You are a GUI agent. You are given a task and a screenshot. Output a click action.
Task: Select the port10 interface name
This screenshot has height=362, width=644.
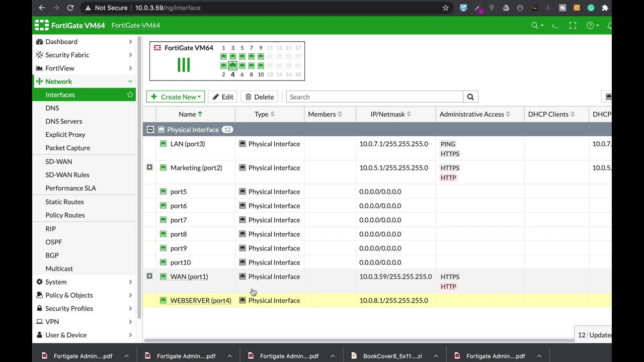(x=181, y=262)
